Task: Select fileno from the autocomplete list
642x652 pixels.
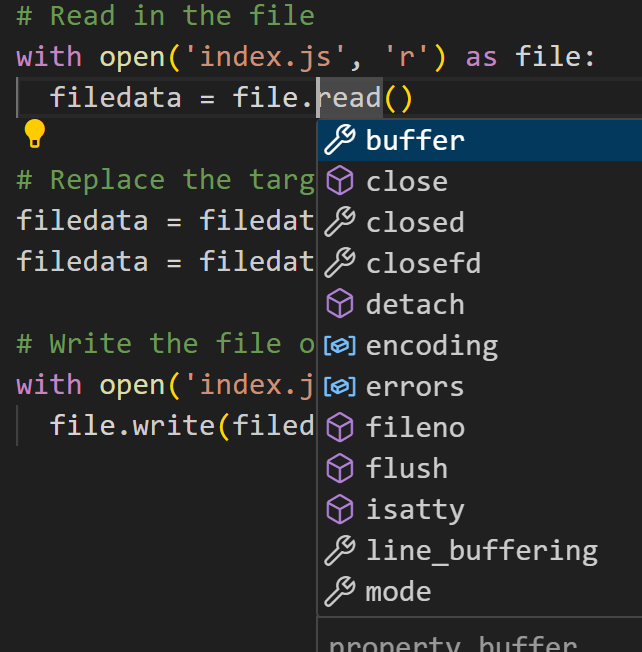Action: click(480, 427)
